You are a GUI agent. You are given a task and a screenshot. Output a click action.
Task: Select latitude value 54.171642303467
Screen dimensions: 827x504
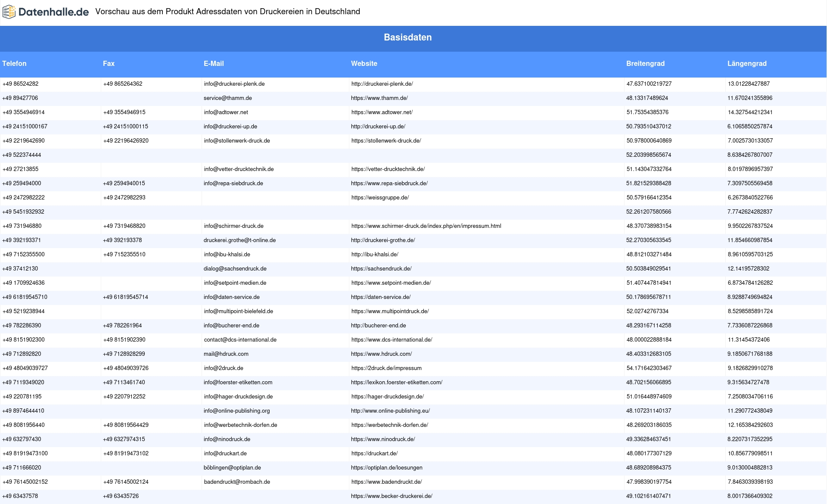pyautogui.click(x=649, y=368)
